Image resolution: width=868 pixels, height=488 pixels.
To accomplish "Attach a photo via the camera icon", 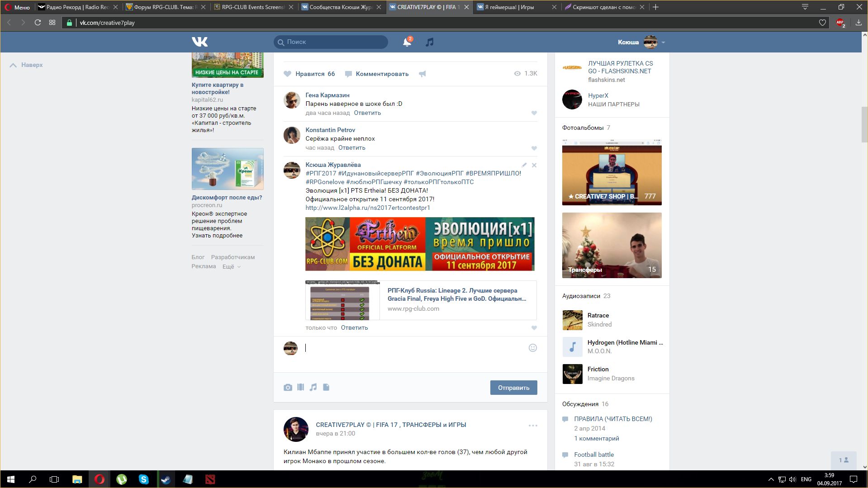I will [x=288, y=388].
